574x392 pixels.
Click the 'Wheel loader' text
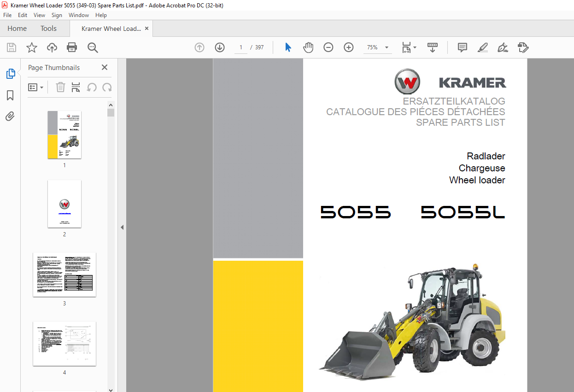(x=477, y=180)
